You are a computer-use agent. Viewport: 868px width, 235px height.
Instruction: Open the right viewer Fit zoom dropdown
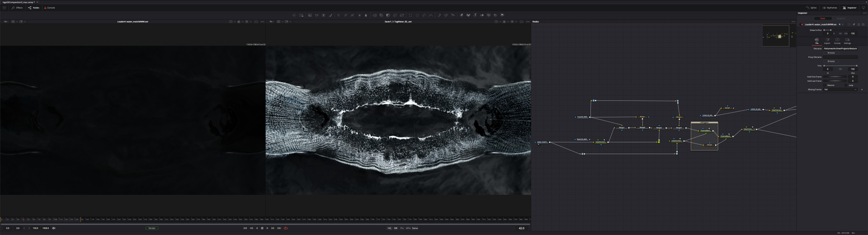tap(272, 22)
